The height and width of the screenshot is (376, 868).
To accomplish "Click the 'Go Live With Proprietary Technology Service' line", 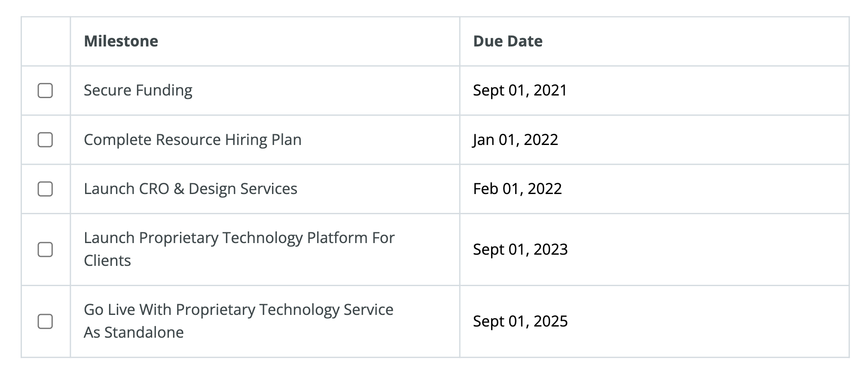I will (x=238, y=310).
